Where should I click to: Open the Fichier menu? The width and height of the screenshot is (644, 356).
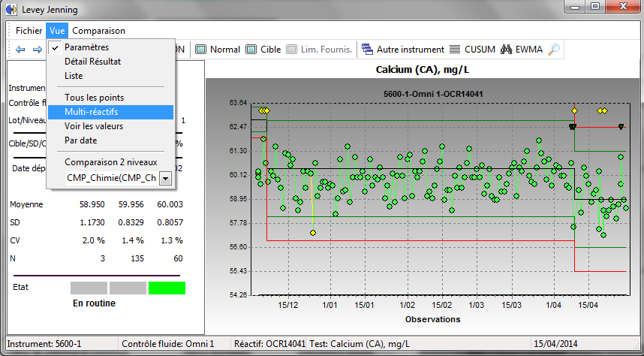pos(29,31)
